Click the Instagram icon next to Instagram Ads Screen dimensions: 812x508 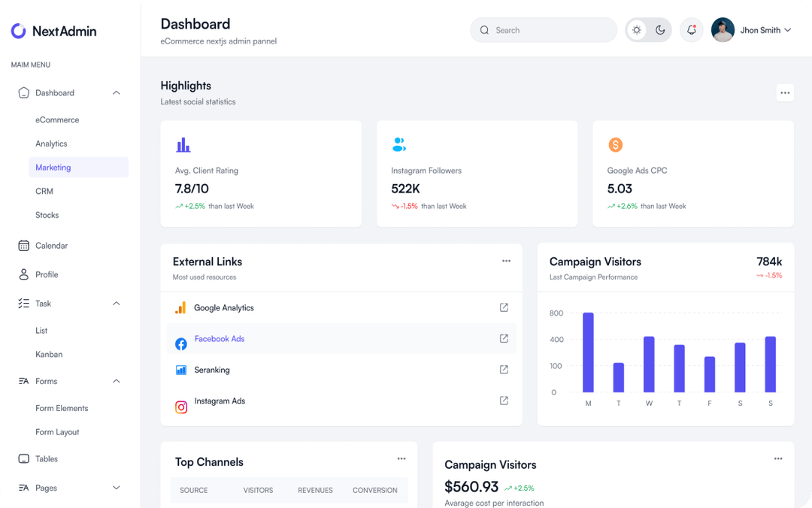point(180,407)
